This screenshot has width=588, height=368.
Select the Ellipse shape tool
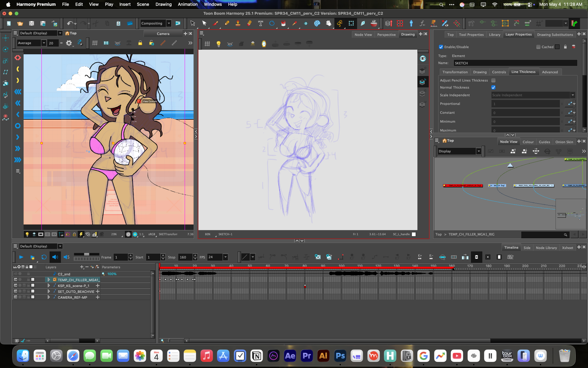point(272,23)
